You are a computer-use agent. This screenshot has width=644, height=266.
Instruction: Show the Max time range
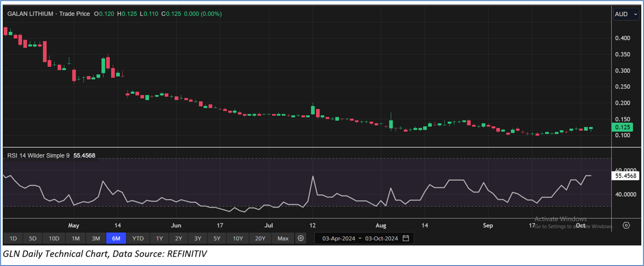(283, 239)
